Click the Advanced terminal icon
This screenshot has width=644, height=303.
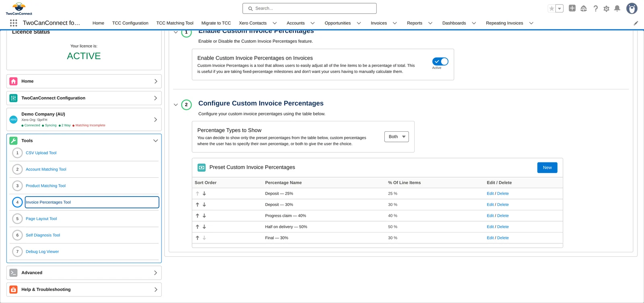tap(13, 273)
